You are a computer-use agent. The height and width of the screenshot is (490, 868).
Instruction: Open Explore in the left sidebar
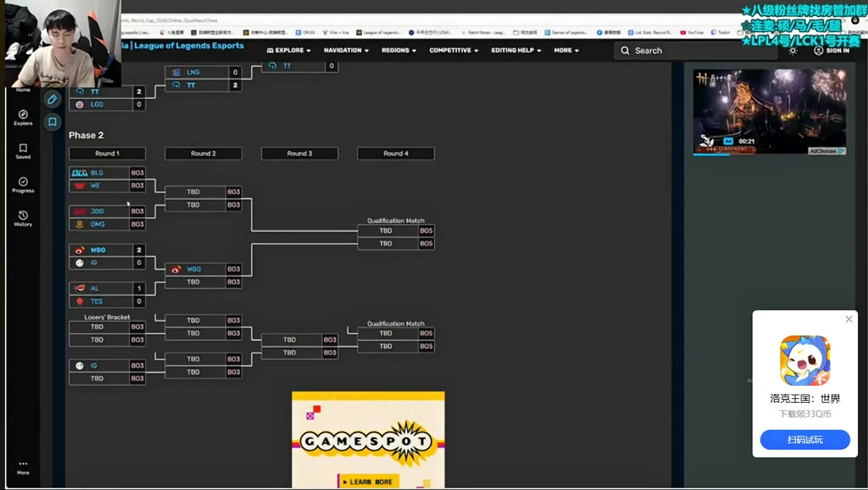23,118
